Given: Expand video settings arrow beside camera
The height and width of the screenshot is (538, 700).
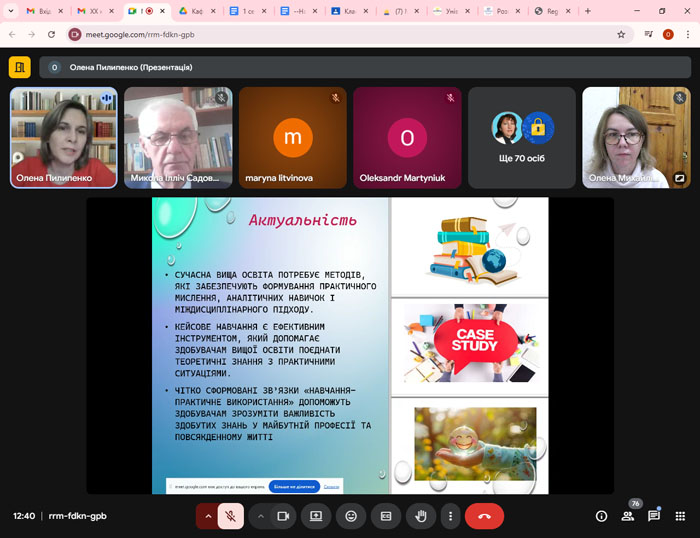Looking at the screenshot, I should 260,516.
